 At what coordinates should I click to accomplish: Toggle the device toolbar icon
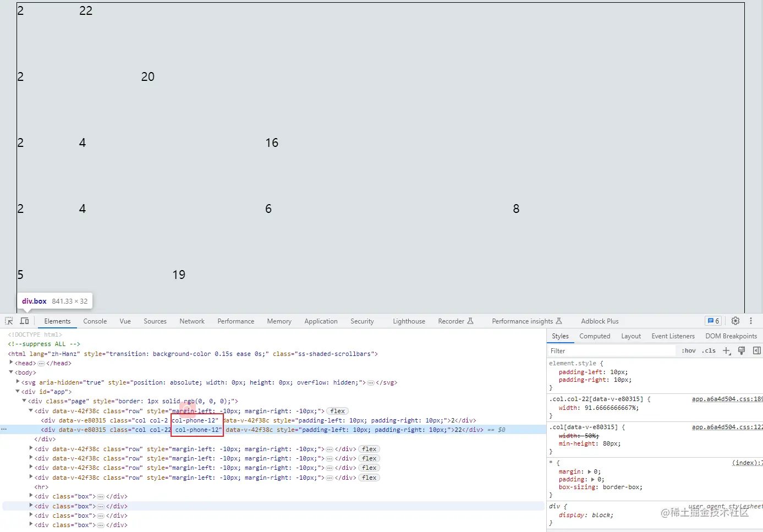pos(24,321)
